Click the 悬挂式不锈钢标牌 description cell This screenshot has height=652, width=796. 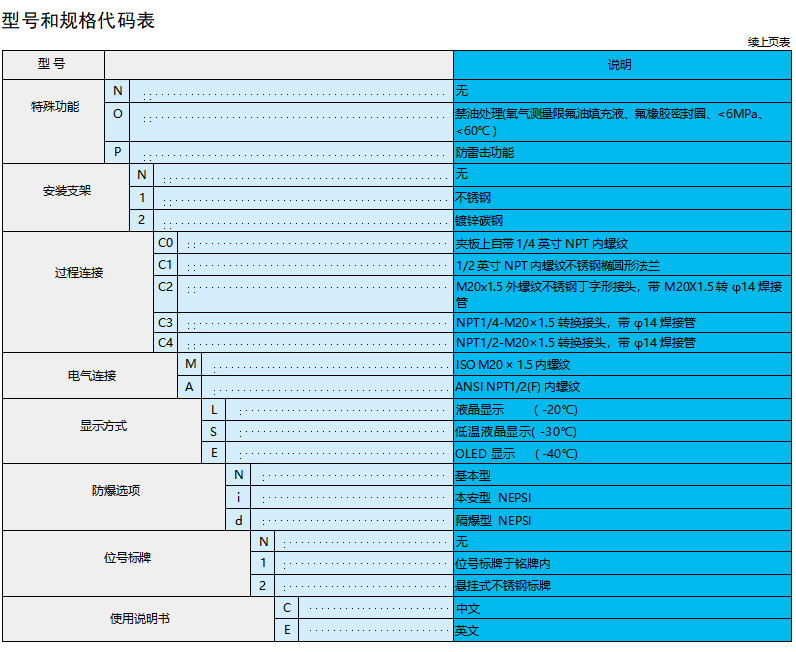click(x=620, y=586)
